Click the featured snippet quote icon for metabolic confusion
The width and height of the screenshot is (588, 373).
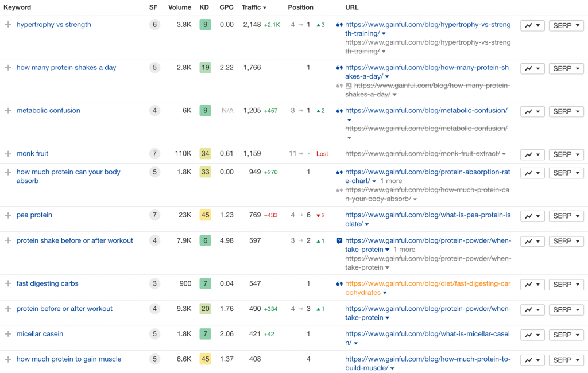(x=339, y=111)
